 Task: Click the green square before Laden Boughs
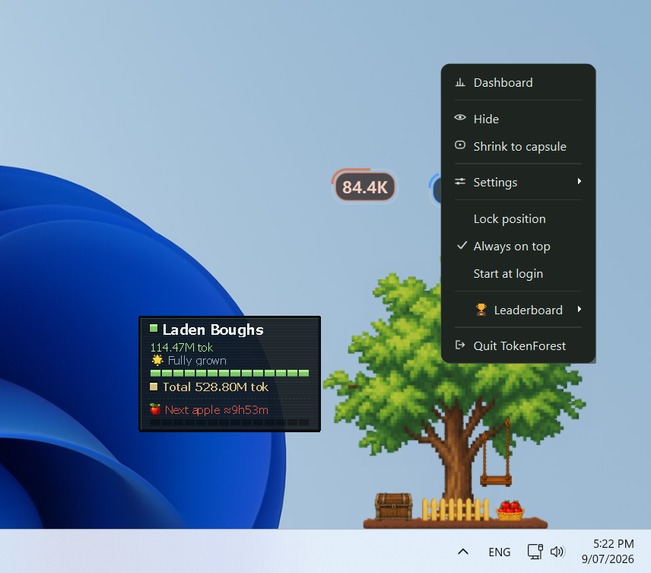click(x=154, y=328)
